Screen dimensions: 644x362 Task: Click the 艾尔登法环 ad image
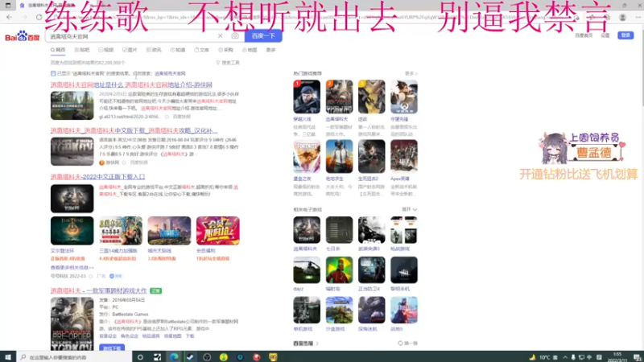(x=72, y=231)
